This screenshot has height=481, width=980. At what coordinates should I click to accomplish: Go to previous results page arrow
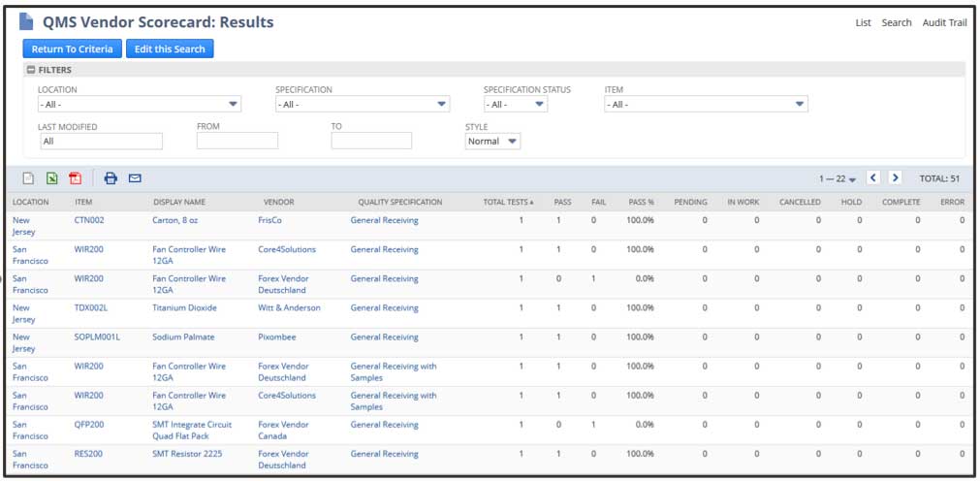click(x=873, y=178)
